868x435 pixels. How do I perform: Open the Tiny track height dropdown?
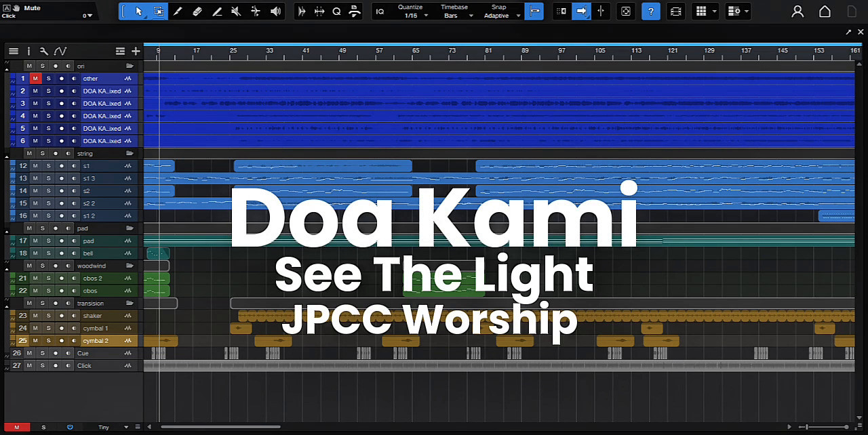click(126, 428)
